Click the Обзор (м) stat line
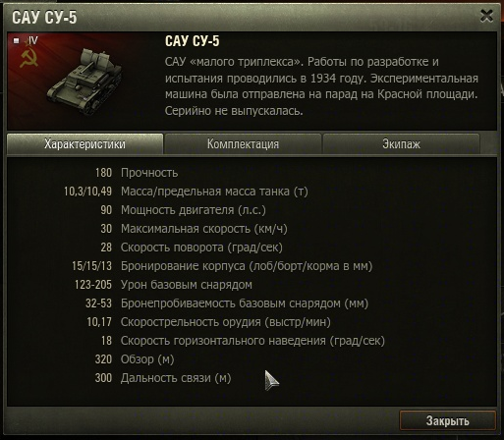The width and height of the screenshot is (504, 440). (135, 359)
